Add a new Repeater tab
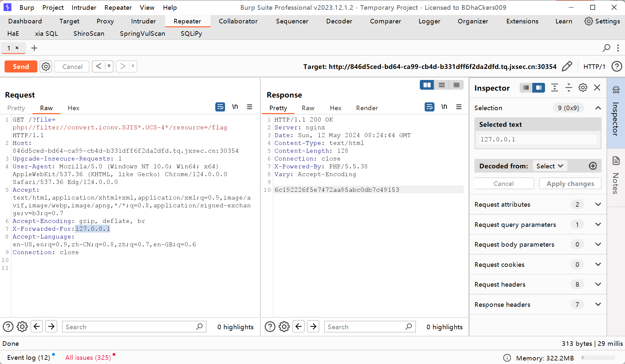Image resolution: width=625 pixels, height=364 pixels. pos(34,48)
